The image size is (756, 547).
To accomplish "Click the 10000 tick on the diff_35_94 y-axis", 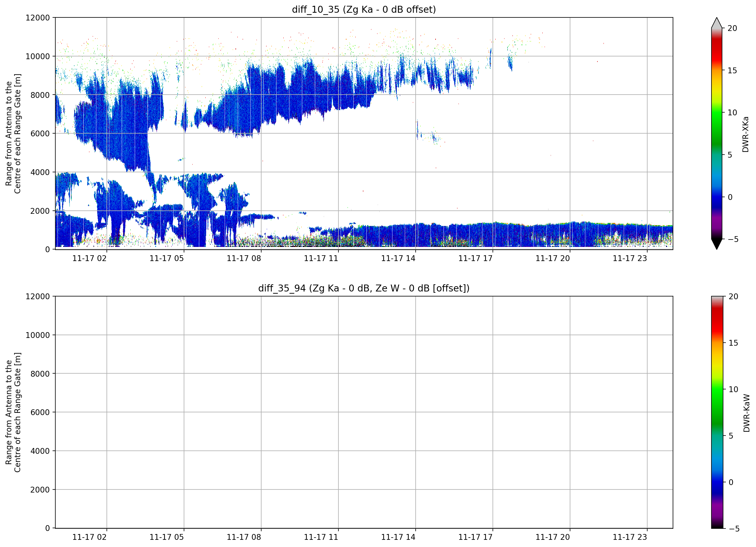I will 38,335.
